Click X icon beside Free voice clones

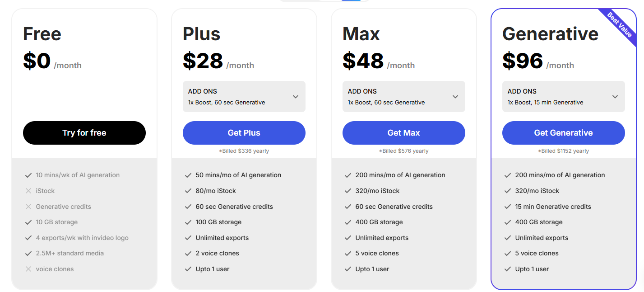pos(28,269)
